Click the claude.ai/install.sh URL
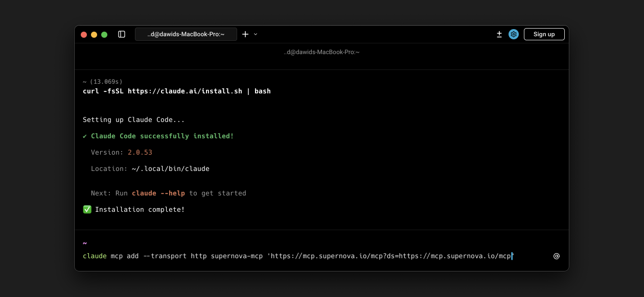The height and width of the screenshot is (297, 644). 185,91
